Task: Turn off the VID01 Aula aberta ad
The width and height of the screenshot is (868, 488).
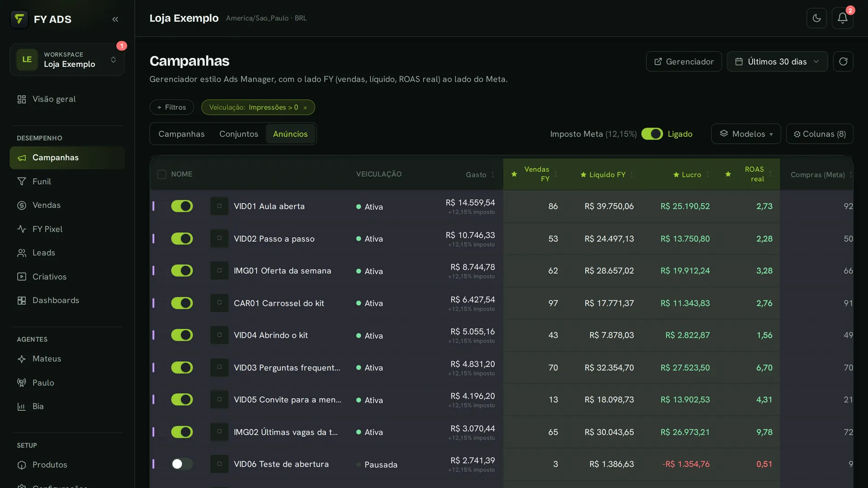Action: 182,206
